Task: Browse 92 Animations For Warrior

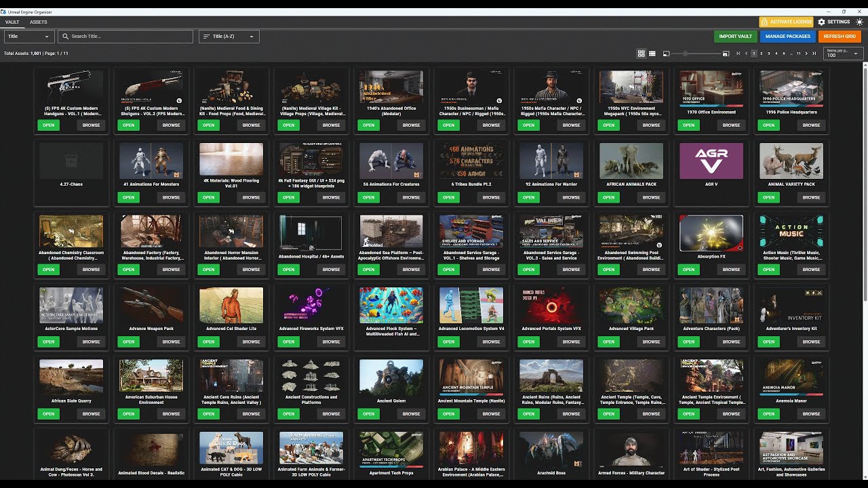Action: 571,197
